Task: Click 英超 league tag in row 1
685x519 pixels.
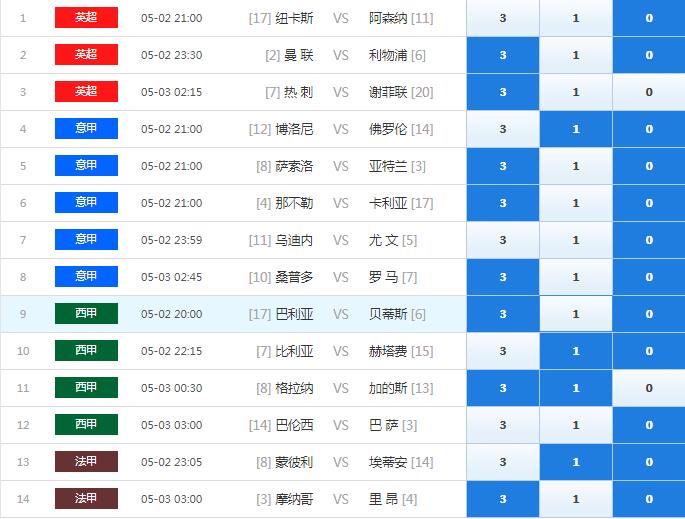Action: coord(86,17)
